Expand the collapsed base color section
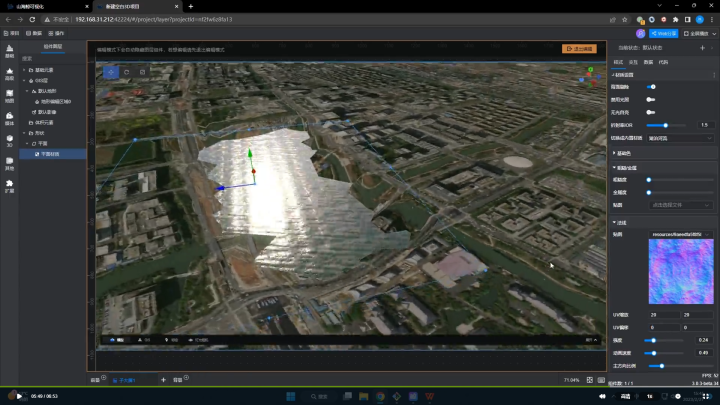Viewport: 720px width, 405px height. pyautogui.click(x=623, y=153)
